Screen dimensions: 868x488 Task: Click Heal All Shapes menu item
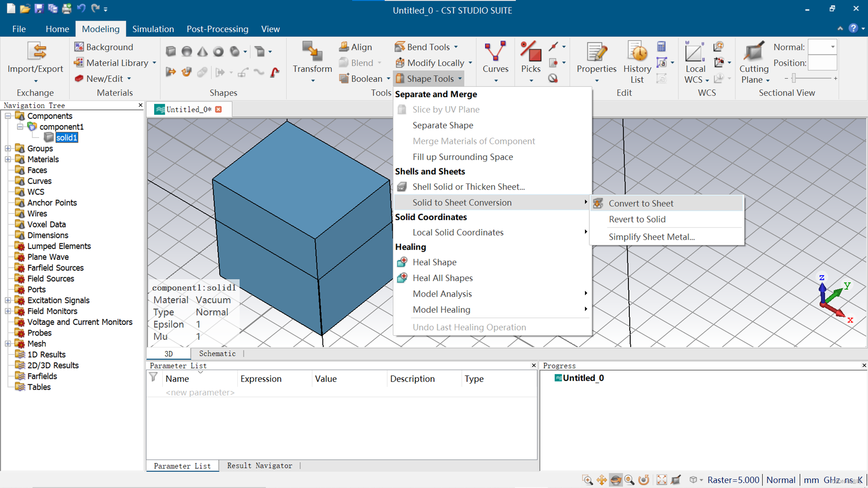[442, 278]
